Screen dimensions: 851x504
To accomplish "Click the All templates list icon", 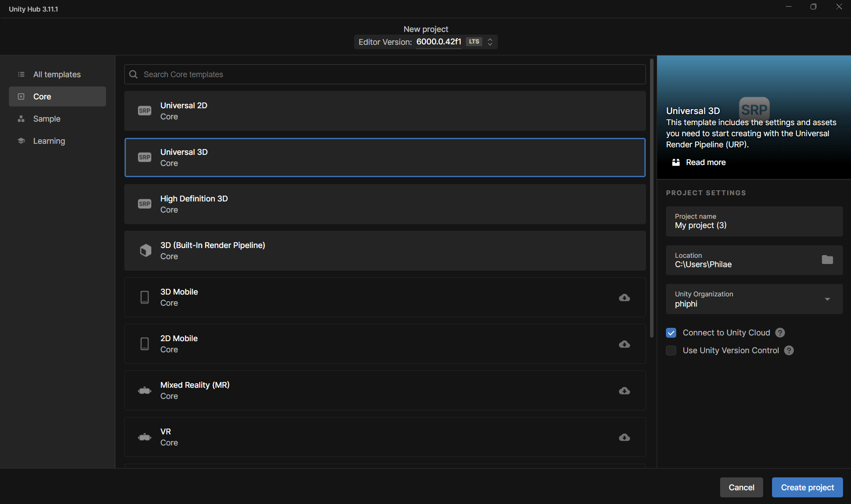I will (21, 75).
